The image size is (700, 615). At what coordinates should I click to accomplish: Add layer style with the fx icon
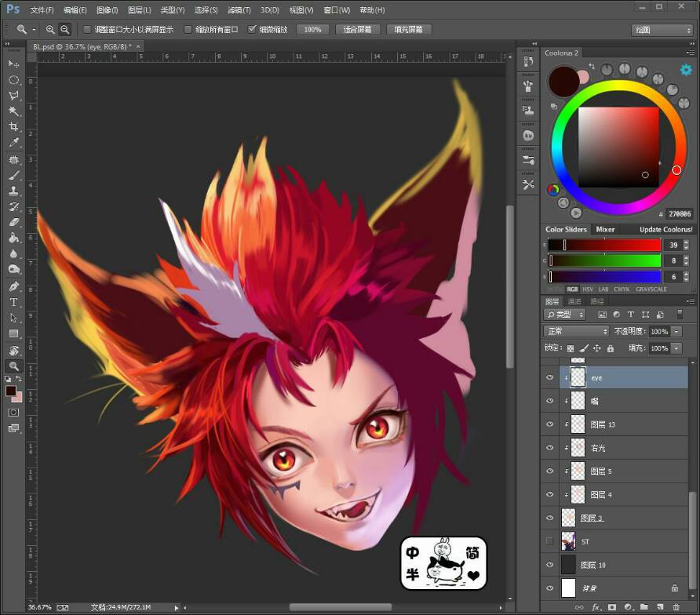tap(596, 607)
